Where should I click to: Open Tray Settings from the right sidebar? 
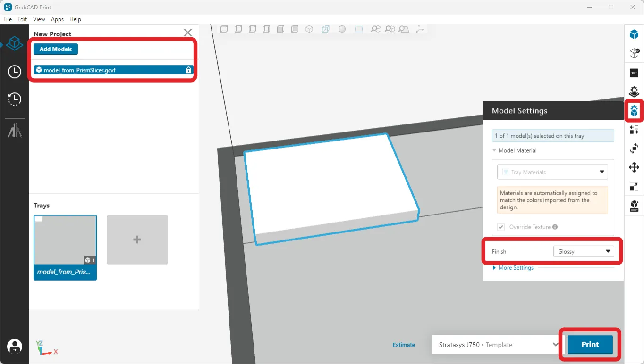click(634, 91)
